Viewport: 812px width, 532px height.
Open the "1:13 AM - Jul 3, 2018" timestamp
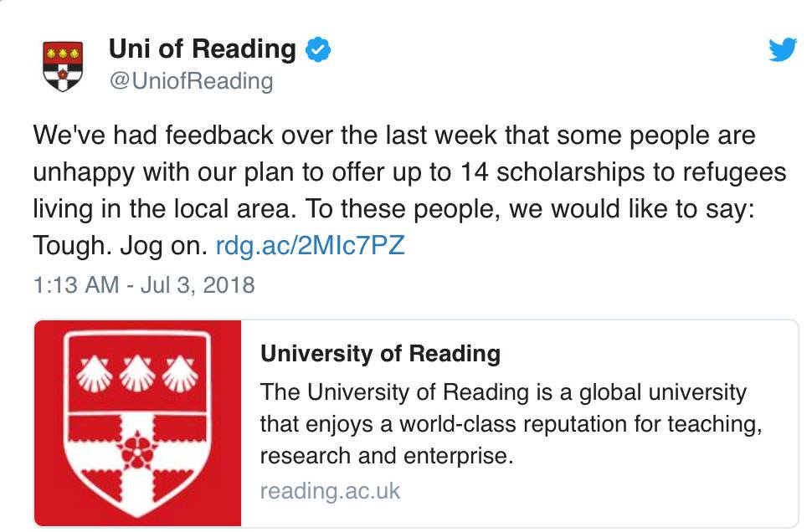(144, 285)
